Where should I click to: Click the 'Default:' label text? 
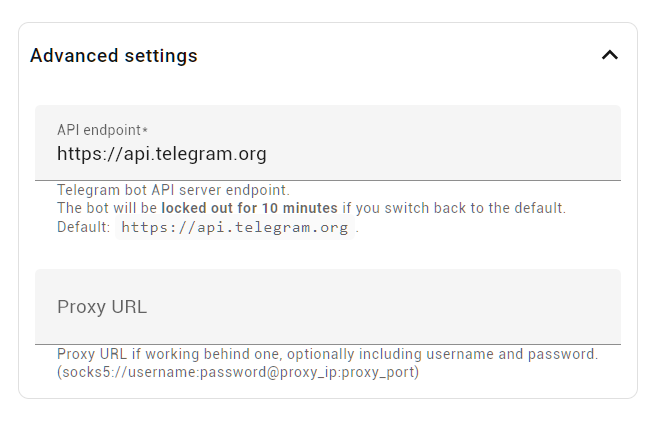83,227
